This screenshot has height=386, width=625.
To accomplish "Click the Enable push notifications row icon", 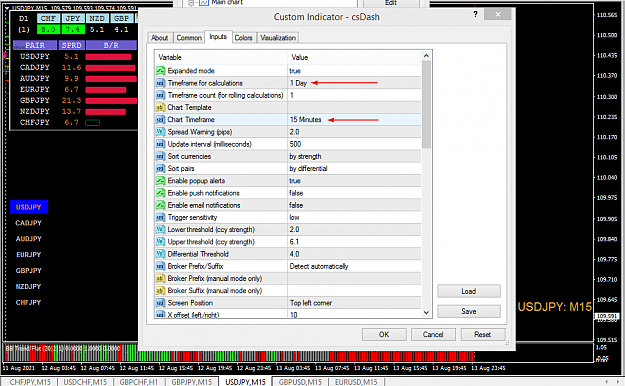I will pyautogui.click(x=160, y=193).
